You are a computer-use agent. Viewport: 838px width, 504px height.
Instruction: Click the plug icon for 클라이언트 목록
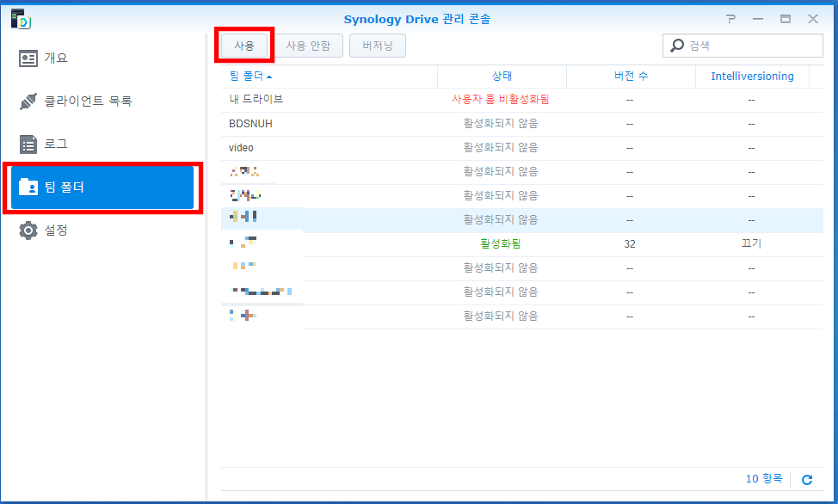click(28, 101)
